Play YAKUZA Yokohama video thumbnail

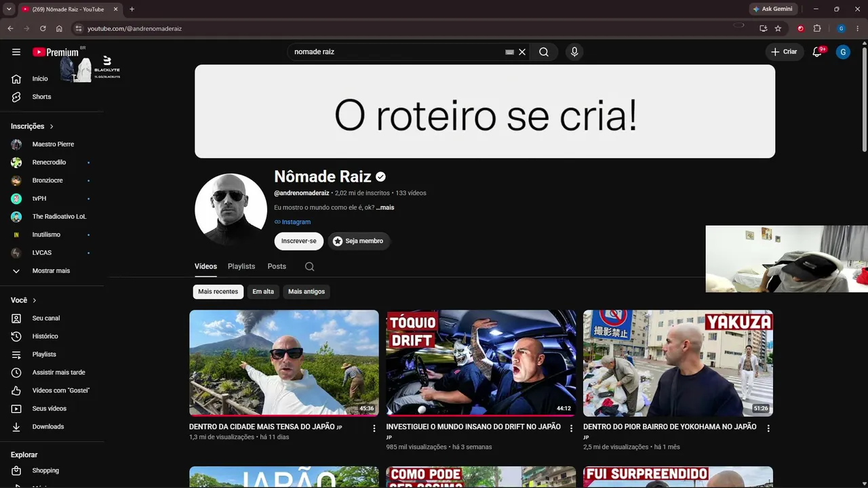678,363
